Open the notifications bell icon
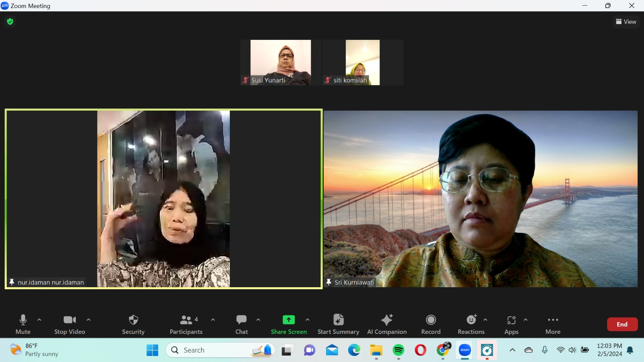Image resolution: width=644 pixels, height=362 pixels. point(630,350)
